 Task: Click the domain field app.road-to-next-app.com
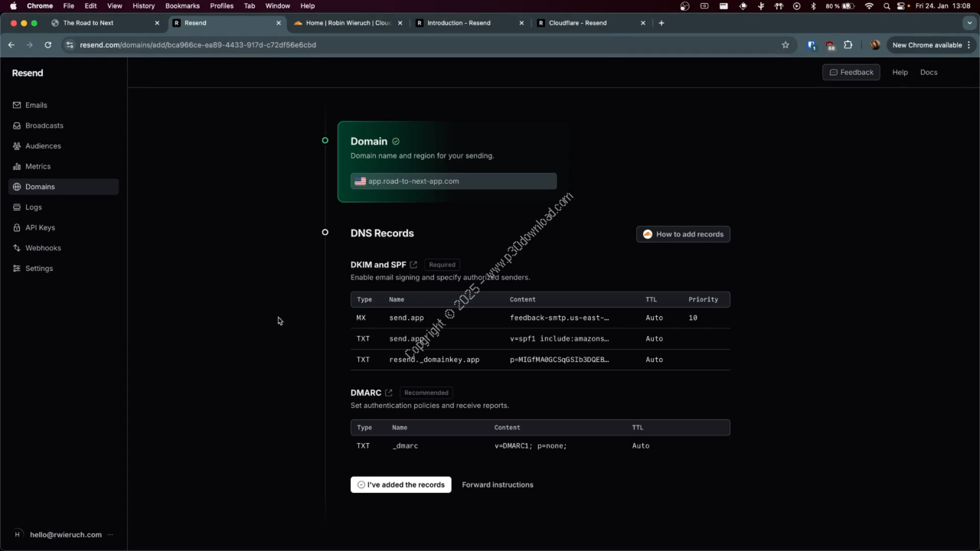point(453,181)
